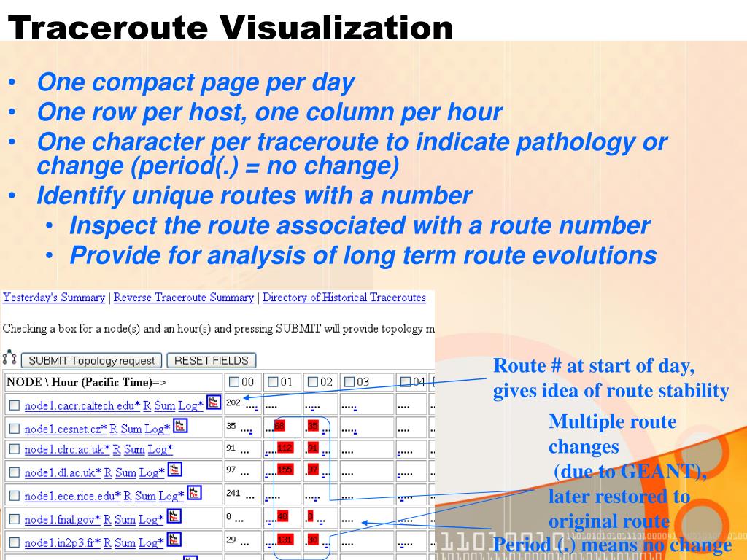Viewport: 747px width, 560px height.
Task: Click the RESET FIELDS button
Action: 212,360
